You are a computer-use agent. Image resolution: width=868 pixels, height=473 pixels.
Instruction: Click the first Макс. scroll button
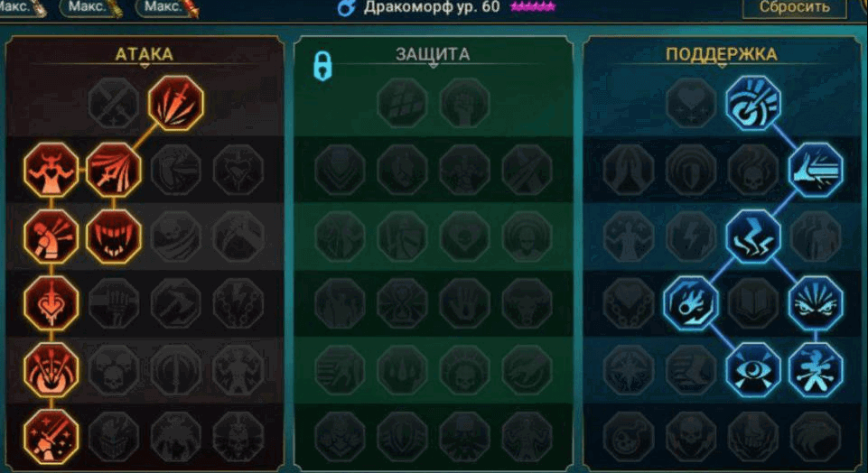(x=21, y=7)
